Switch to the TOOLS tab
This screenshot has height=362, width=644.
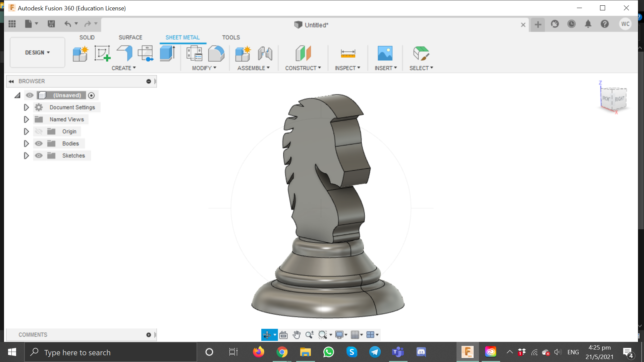[231, 38]
